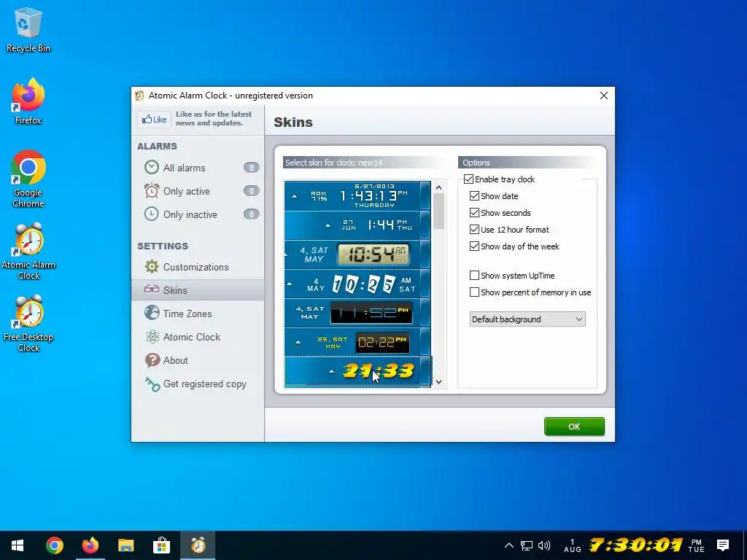Viewport: 747px width, 560px height.
Task: Uncheck Show date option
Action: coord(474,195)
